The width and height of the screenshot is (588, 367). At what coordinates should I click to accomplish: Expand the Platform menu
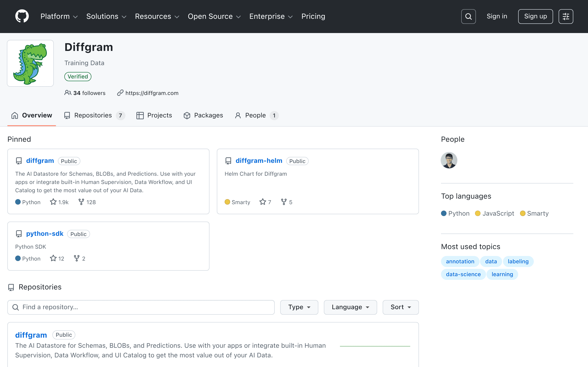59,16
